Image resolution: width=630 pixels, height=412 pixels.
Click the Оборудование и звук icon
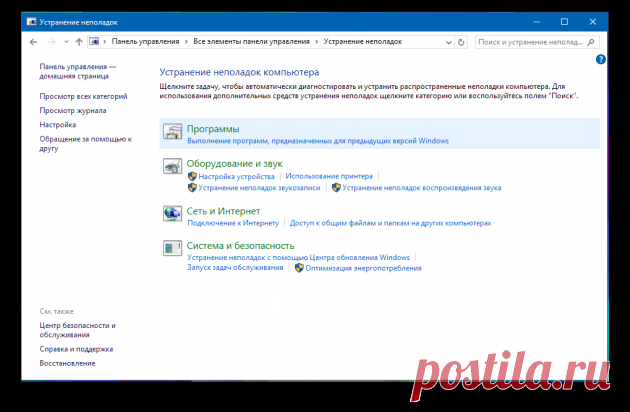point(172,166)
